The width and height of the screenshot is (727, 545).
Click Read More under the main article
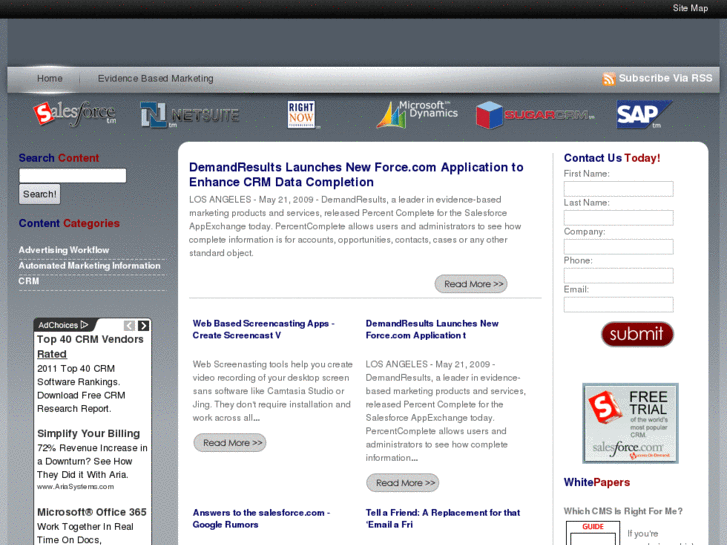tap(471, 284)
